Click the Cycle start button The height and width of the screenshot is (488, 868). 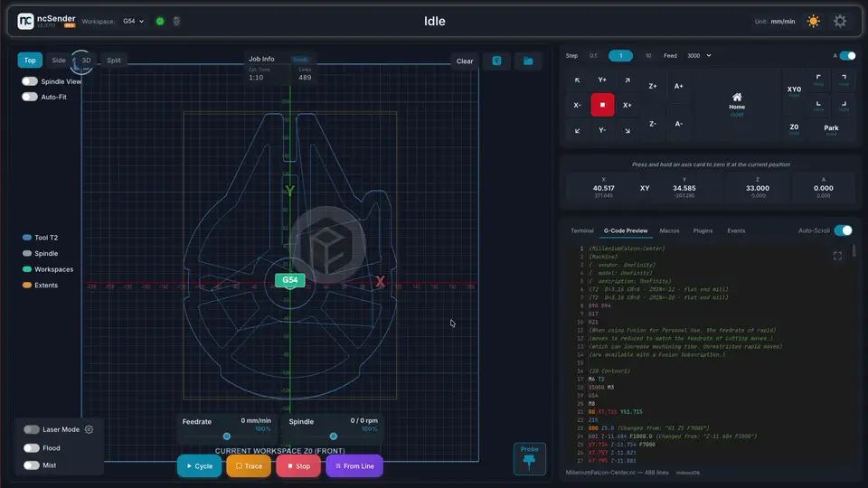pos(199,466)
